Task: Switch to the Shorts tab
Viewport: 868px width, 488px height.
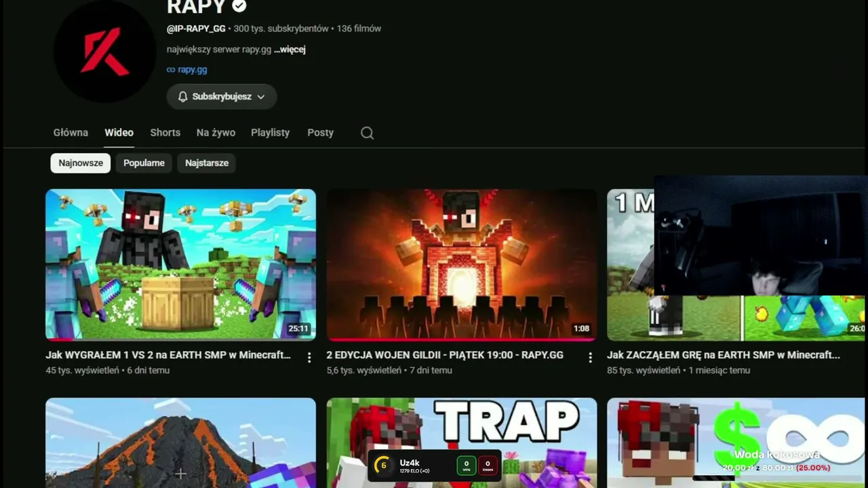Action: pyautogui.click(x=165, y=133)
